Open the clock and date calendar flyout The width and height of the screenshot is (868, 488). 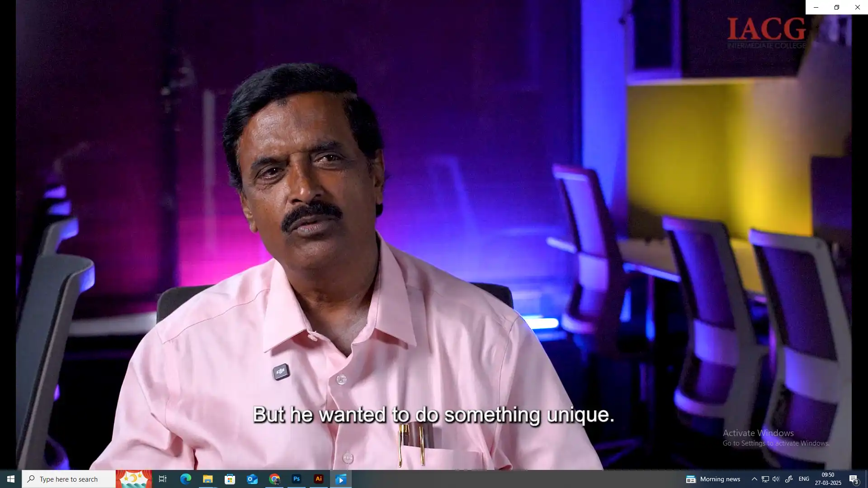828,479
